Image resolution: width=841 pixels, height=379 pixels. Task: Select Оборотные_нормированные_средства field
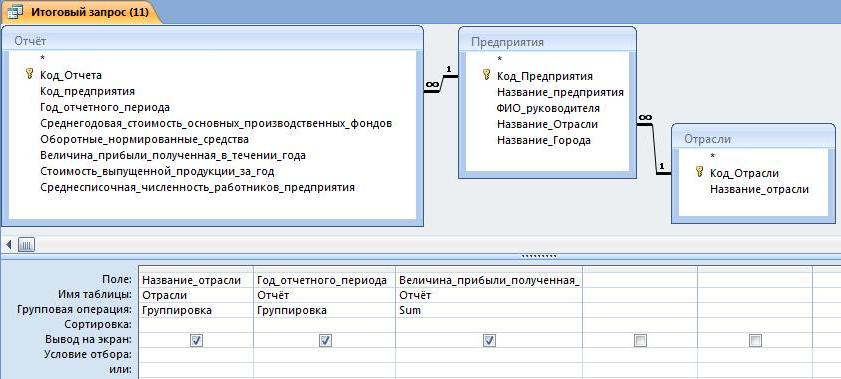(x=144, y=139)
